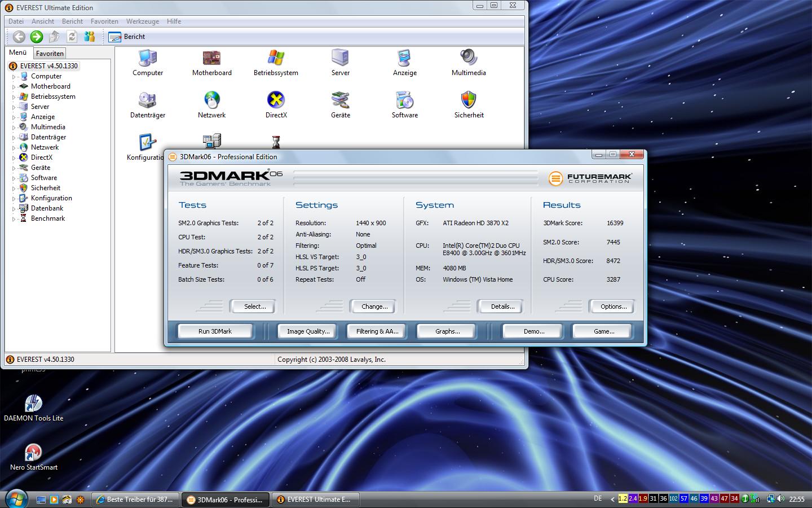Expand the Software tree node

[x=14, y=178]
